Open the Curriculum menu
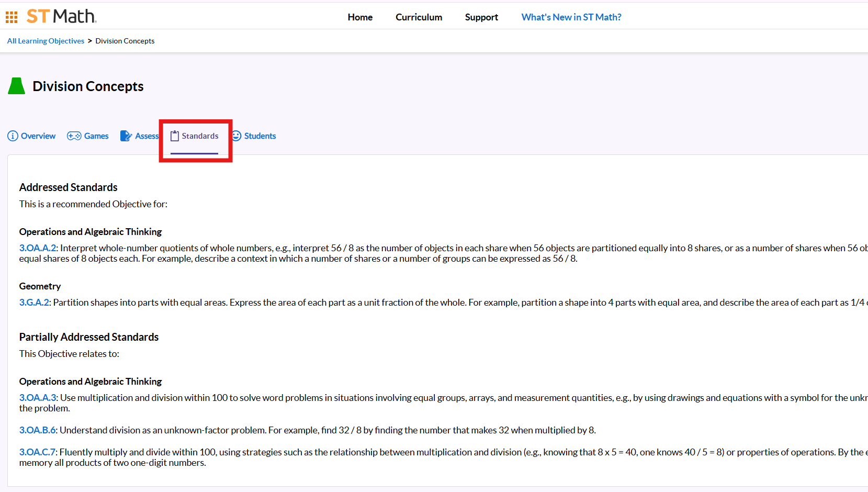 tap(419, 17)
